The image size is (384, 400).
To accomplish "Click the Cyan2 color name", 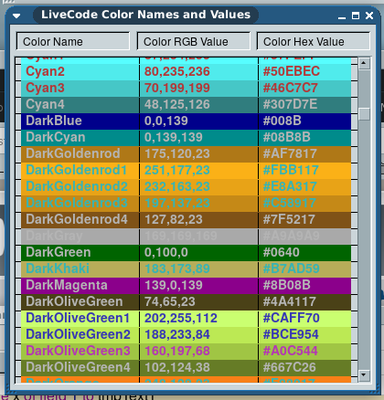I will [45, 72].
